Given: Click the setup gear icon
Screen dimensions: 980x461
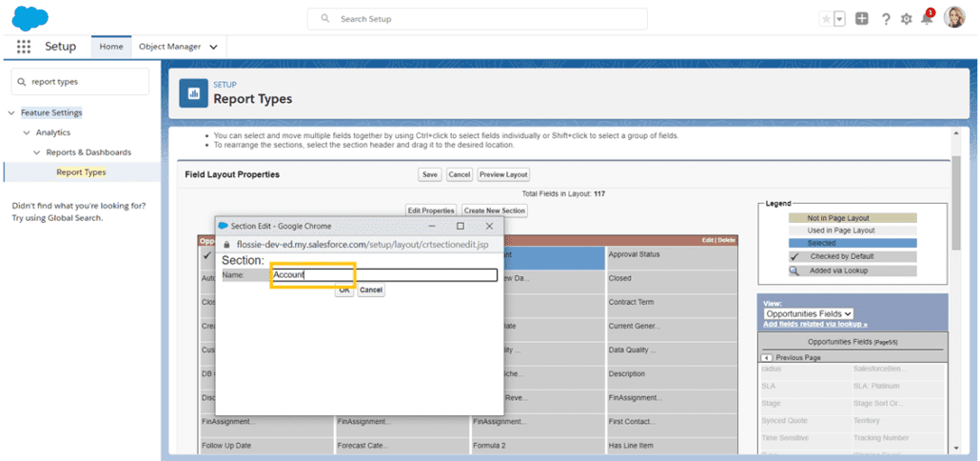Looking at the screenshot, I should click(x=906, y=19).
